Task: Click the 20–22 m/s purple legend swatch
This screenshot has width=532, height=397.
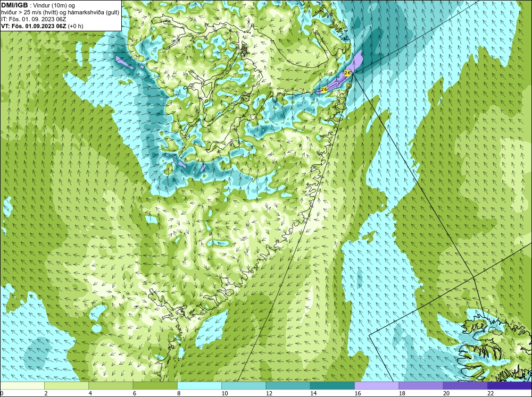Action: (x=465, y=386)
